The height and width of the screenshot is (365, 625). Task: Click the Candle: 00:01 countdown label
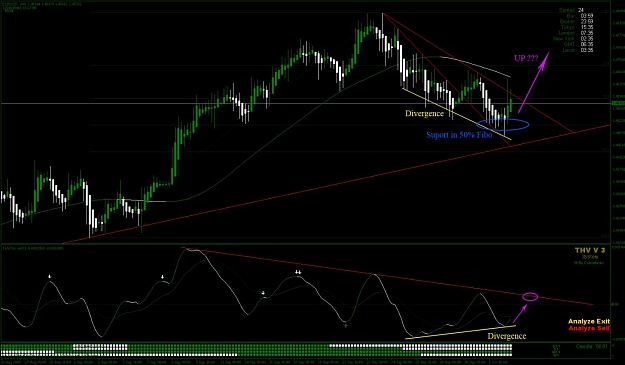592,347
